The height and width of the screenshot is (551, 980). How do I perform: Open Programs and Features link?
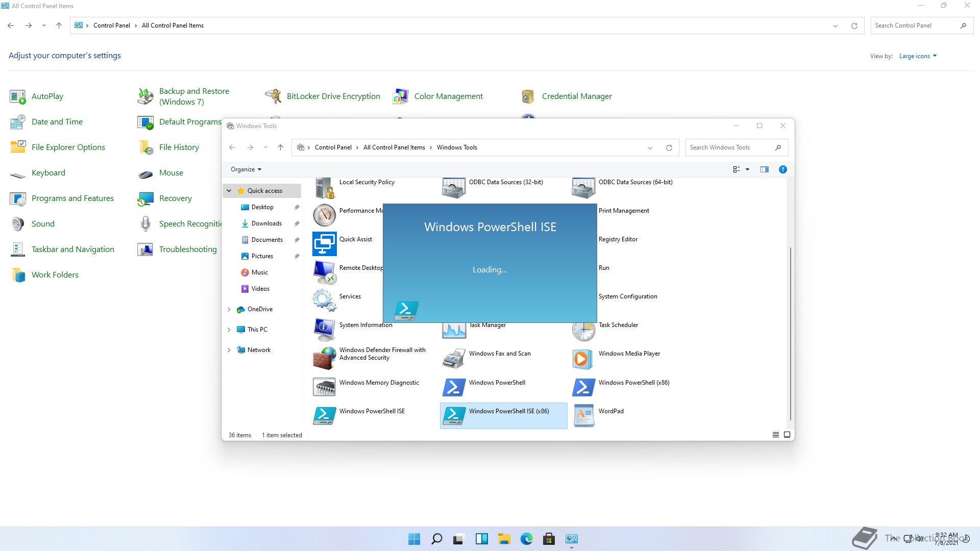[x=72, y=198]
